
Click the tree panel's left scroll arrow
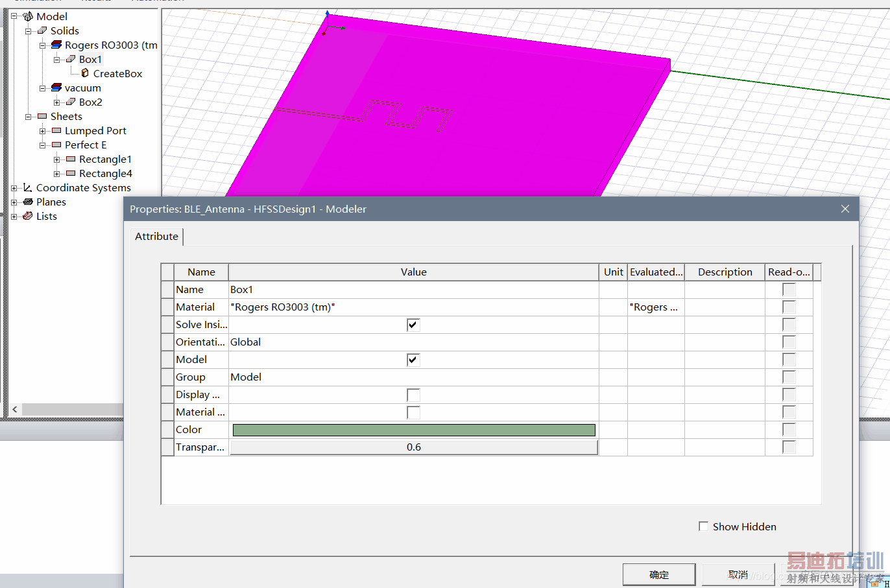tap(15, 410)
